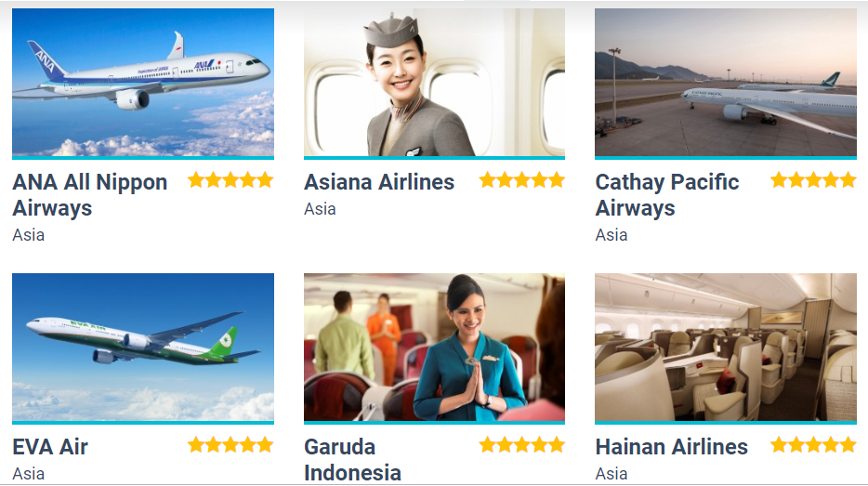Click the Asia label under Cathay Pacific

(612, 235)
